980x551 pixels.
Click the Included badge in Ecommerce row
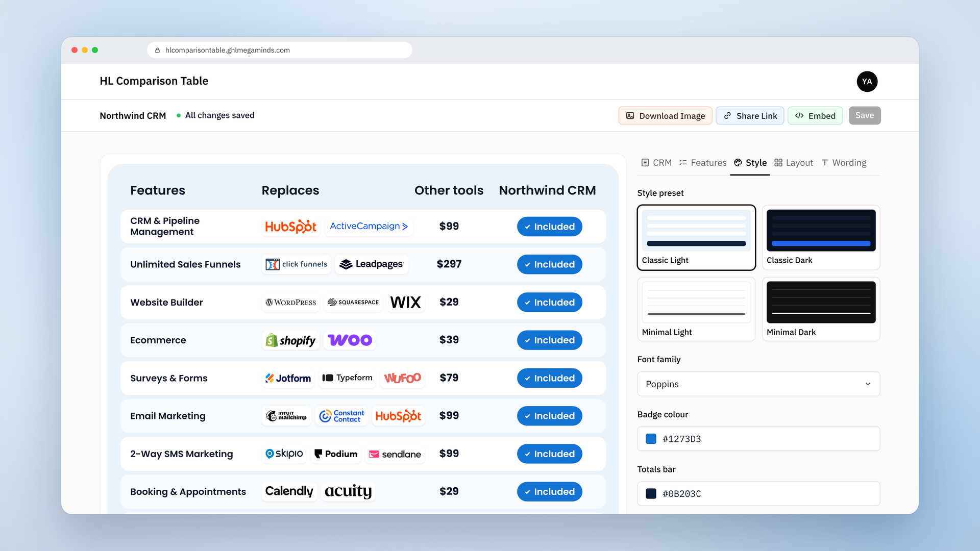(549, 340)
